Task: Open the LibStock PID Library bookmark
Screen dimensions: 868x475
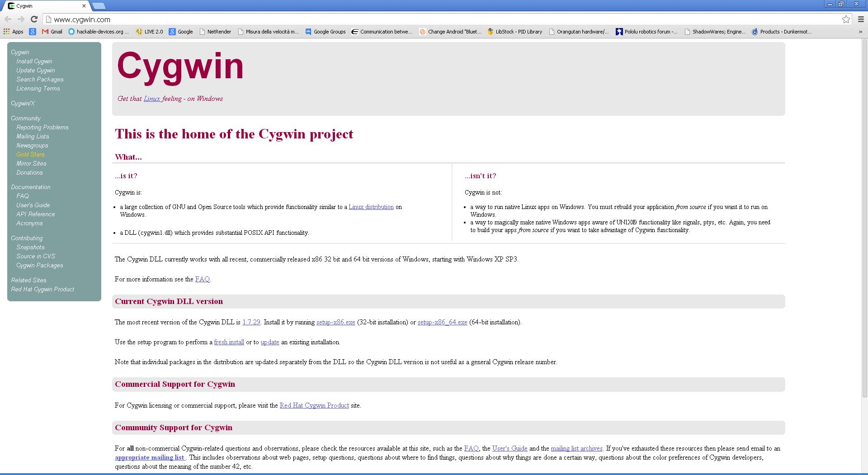Action: point(514,32)
